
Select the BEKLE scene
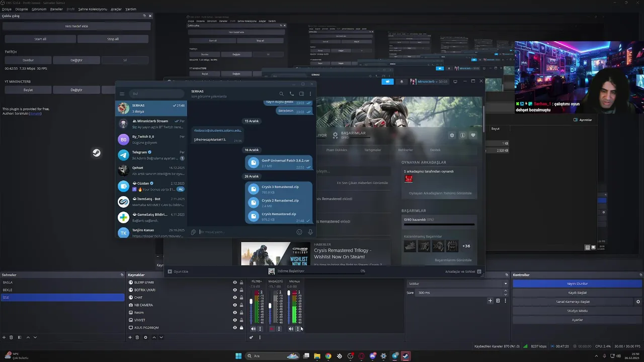(x=62, y=290)
